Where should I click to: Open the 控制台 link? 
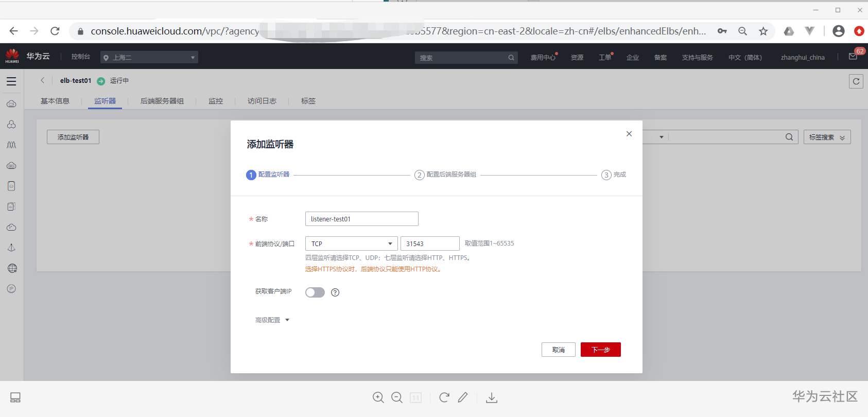pos(81,57)
